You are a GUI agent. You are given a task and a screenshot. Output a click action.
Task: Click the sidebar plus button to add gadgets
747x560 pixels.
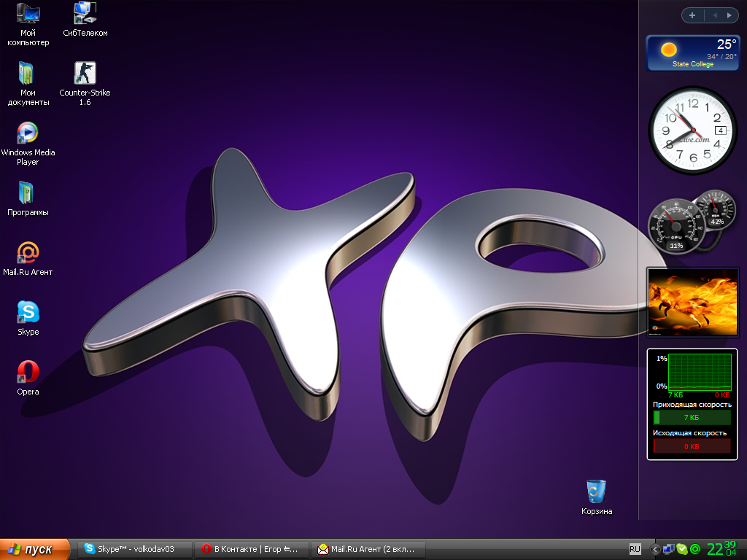coord(692,15)
